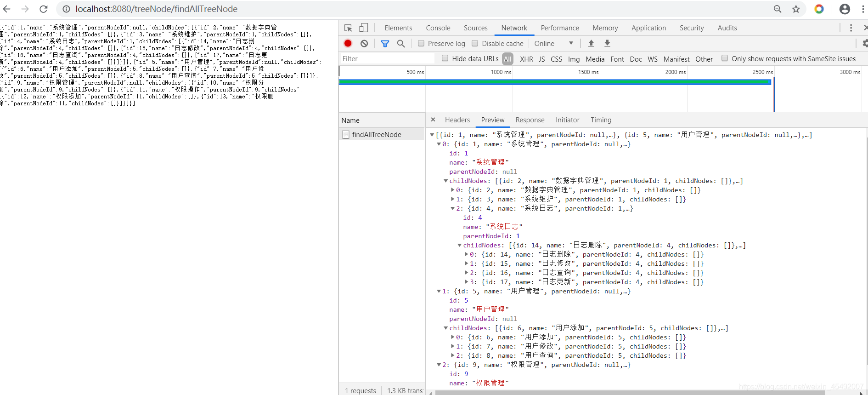
Task: Expand the id 14 log delete node
Action: pyautogui.click(x=466, y=254)
